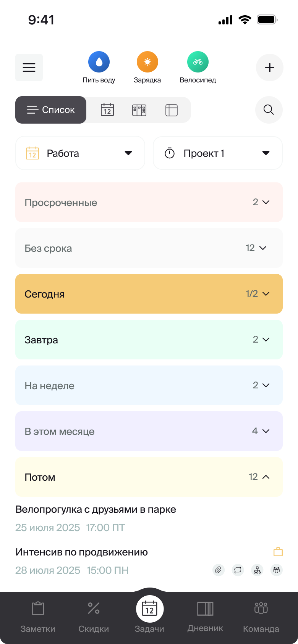Open the Команда tab

261,615
